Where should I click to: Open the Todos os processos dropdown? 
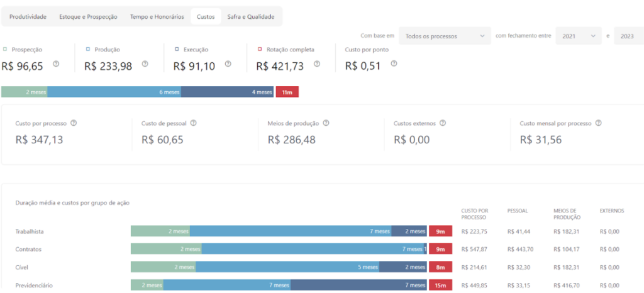pos(445,36)
